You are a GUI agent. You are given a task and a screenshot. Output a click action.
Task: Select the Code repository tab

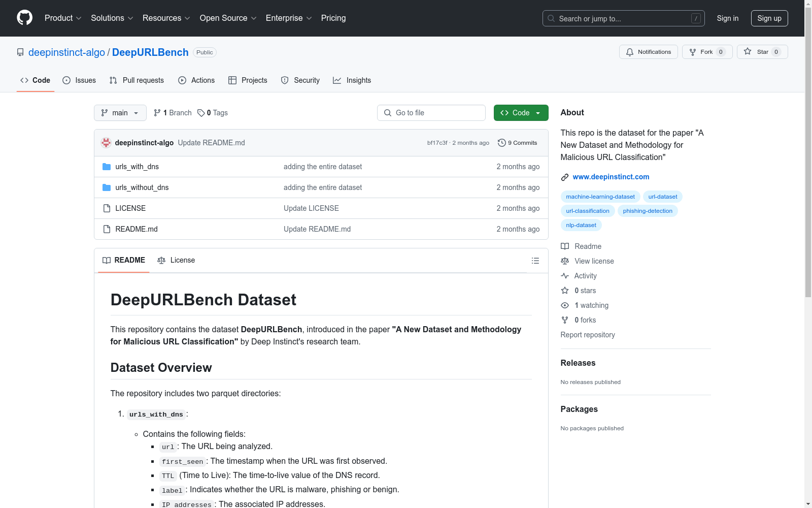[x=36, y=80]
